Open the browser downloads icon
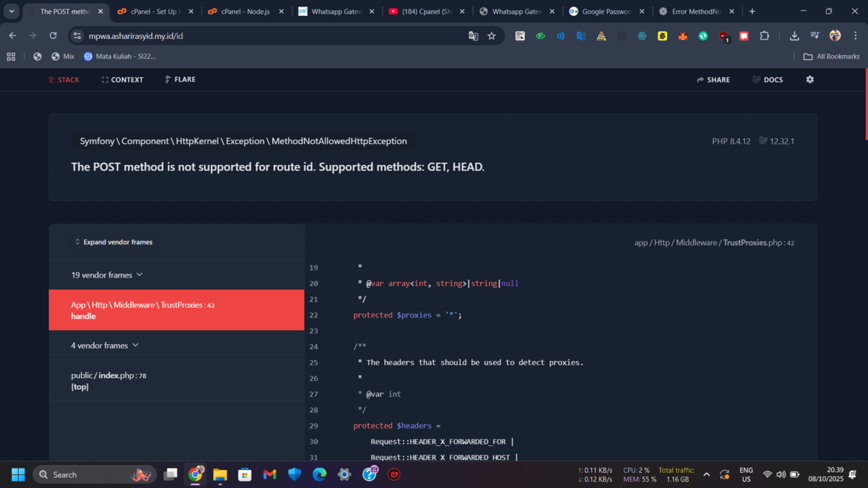This screenshot has width=868, height=488. pyautogui.click(x=794, y=35)
